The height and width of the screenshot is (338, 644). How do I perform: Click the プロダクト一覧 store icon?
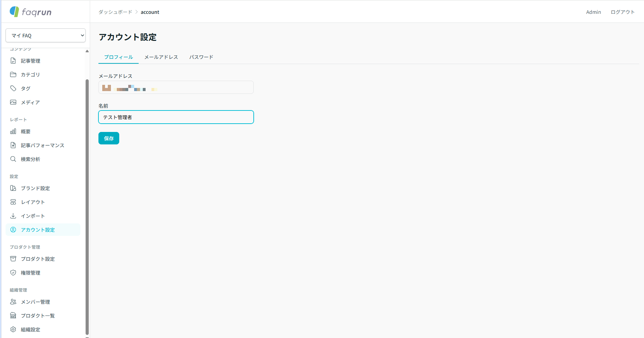click(x=13, y=315)
